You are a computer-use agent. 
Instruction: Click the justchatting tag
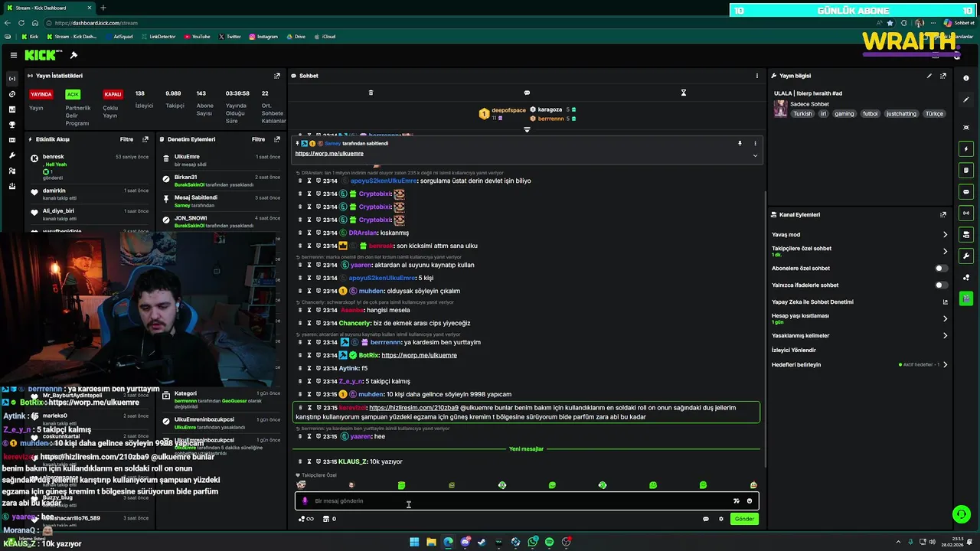click(x=901, y=114)
